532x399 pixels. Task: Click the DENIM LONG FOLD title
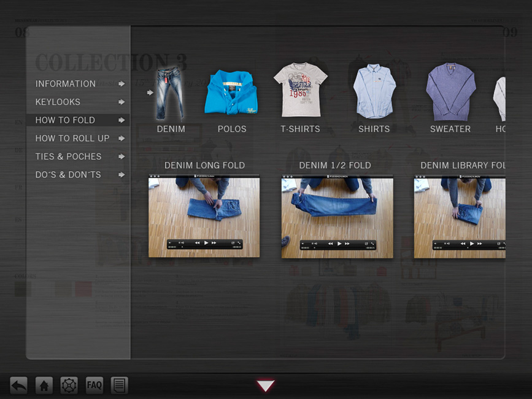pos(204,165)
